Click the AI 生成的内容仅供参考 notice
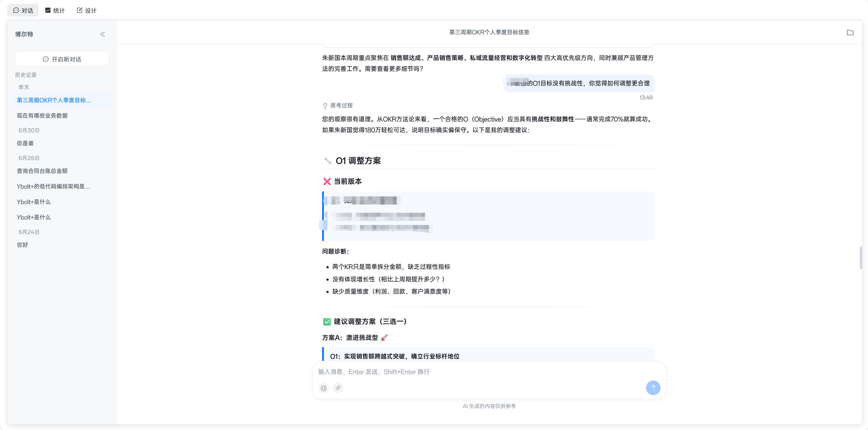 [489, 406]
